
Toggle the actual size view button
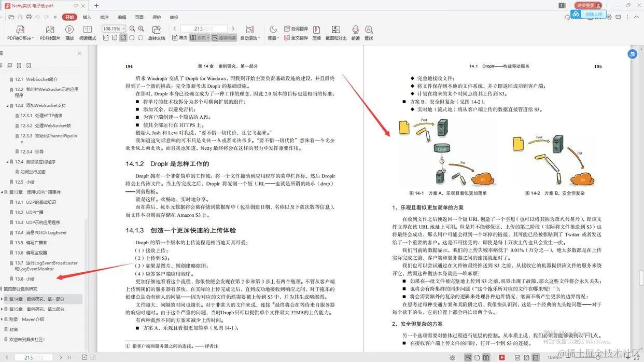[106, 38]
